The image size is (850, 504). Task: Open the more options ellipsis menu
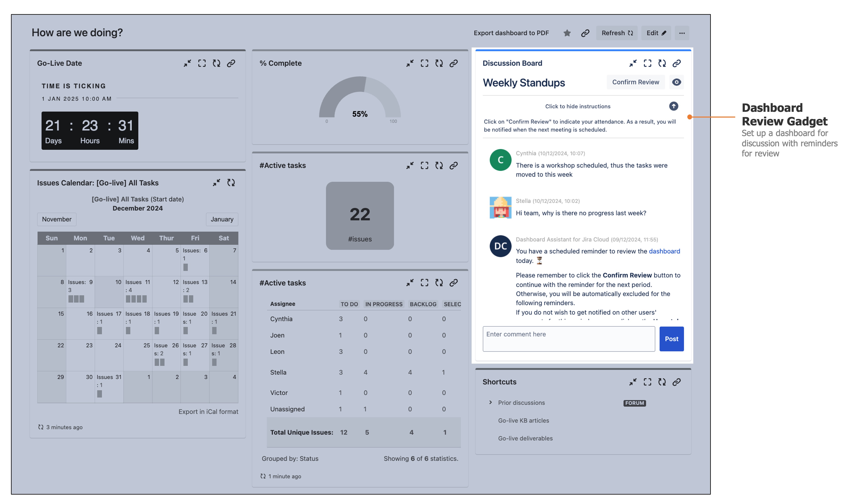(x=681, y=33)
